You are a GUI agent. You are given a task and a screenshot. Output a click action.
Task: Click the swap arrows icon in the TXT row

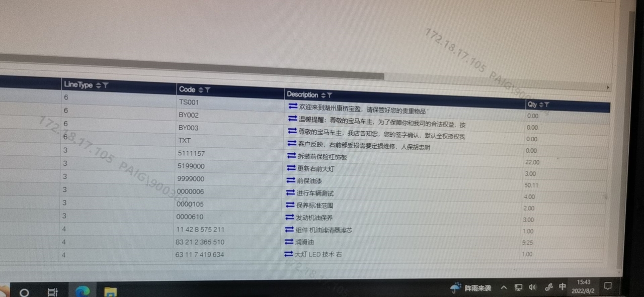click(291, 144)
